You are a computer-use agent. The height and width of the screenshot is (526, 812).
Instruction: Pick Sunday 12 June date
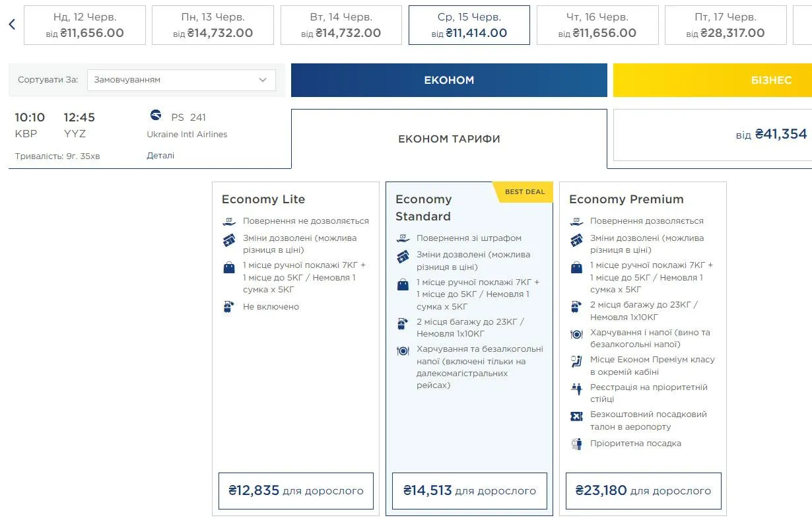tap(85, 25)
